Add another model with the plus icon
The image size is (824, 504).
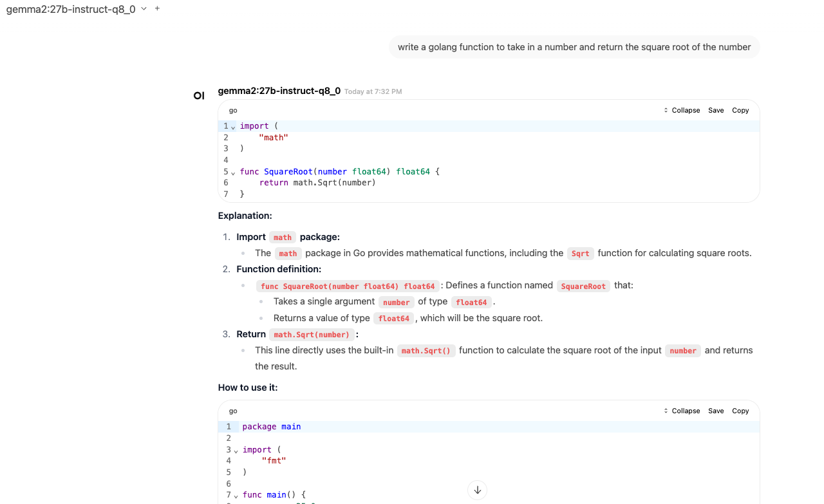click(x=158, y=9)
